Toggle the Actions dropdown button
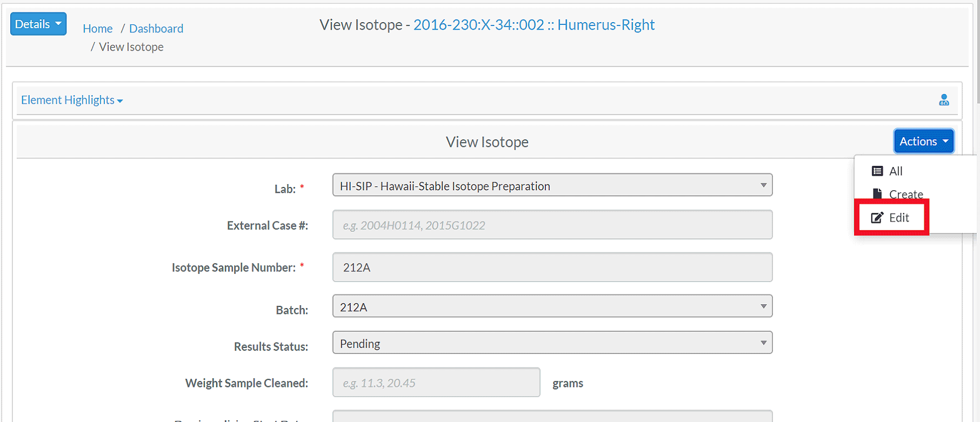 924,142
